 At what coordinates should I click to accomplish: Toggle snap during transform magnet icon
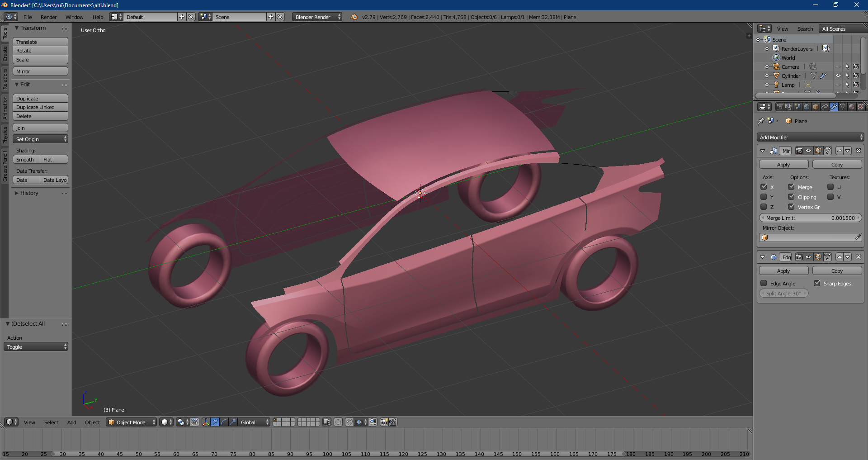tap(349, 422)
